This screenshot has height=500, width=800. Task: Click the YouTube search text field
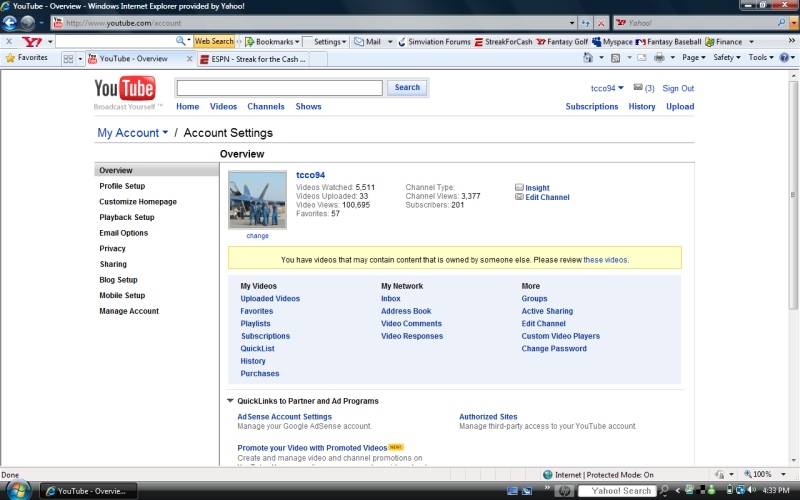tap(279, 88)
